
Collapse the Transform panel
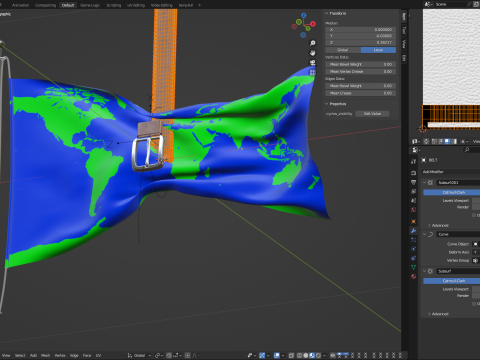coord(327,13)
